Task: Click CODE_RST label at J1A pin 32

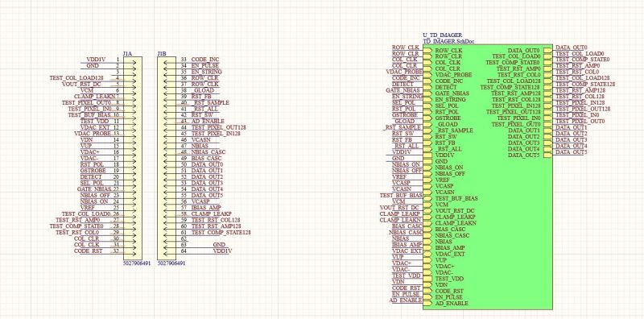Action: [x=88, y=251]
